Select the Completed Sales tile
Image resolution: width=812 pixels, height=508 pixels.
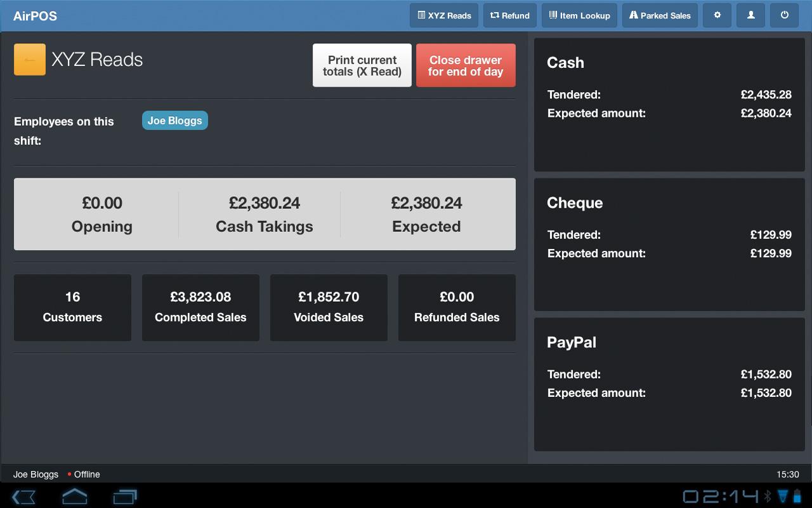pyautogui.click(x=200, y=307)
